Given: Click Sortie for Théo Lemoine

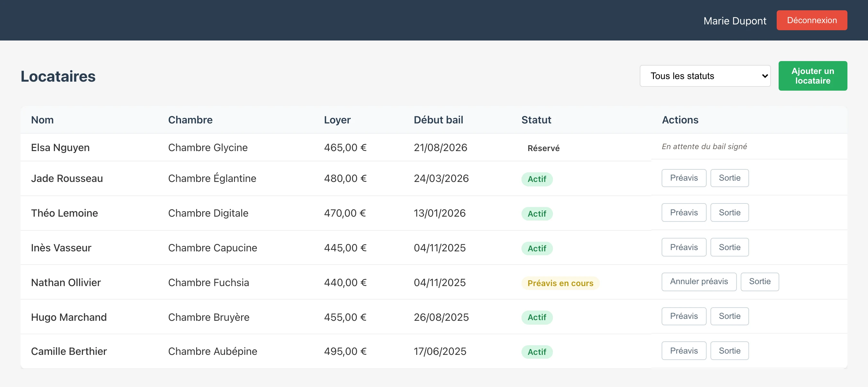Looking at the screenshot, I should click(x=729, y=212).
